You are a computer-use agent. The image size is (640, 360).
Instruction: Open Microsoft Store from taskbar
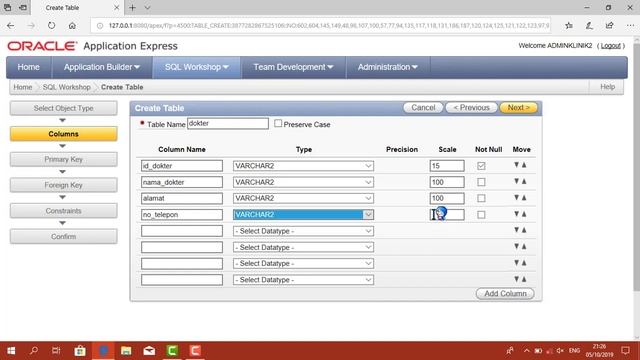(80, 351)
